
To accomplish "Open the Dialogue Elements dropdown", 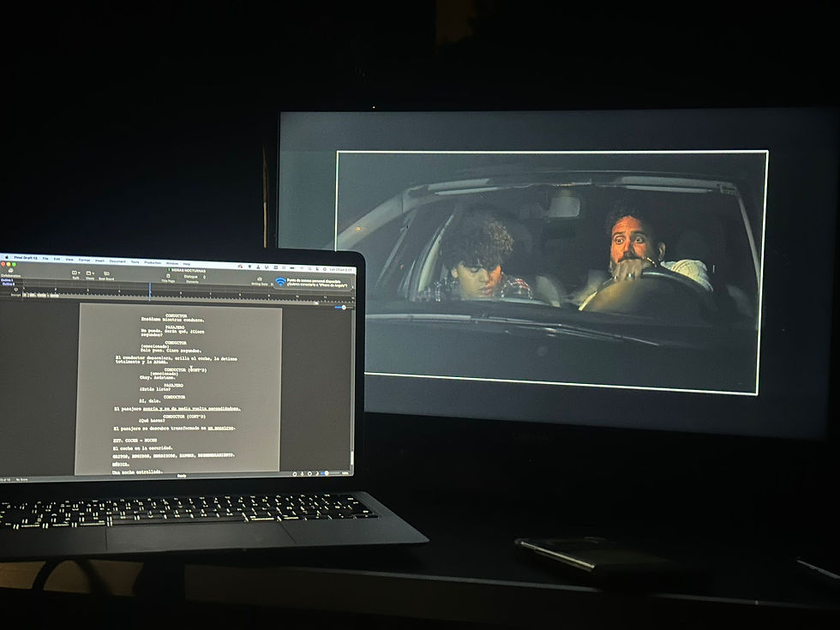I will (193, 279).
